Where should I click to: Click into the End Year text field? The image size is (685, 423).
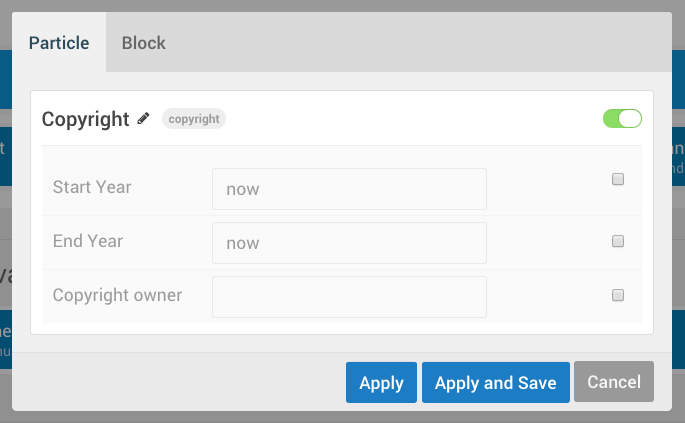tap(349, 243)
